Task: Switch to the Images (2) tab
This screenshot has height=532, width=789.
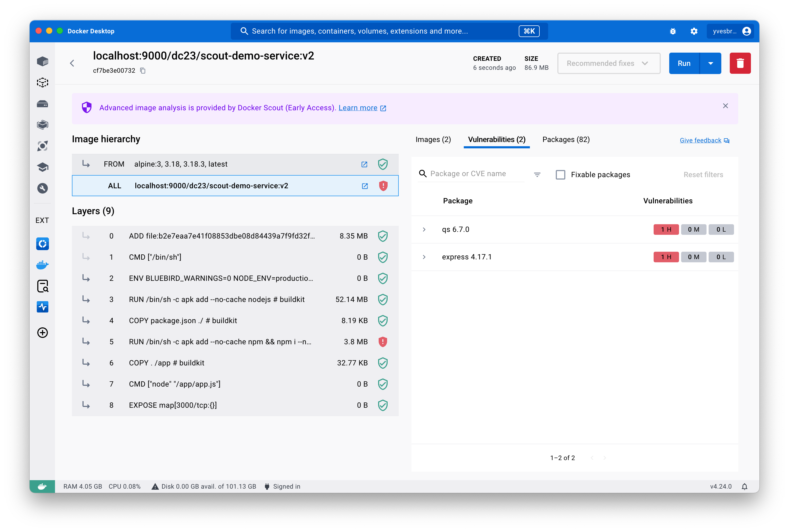Action: (x=433, y=139)
